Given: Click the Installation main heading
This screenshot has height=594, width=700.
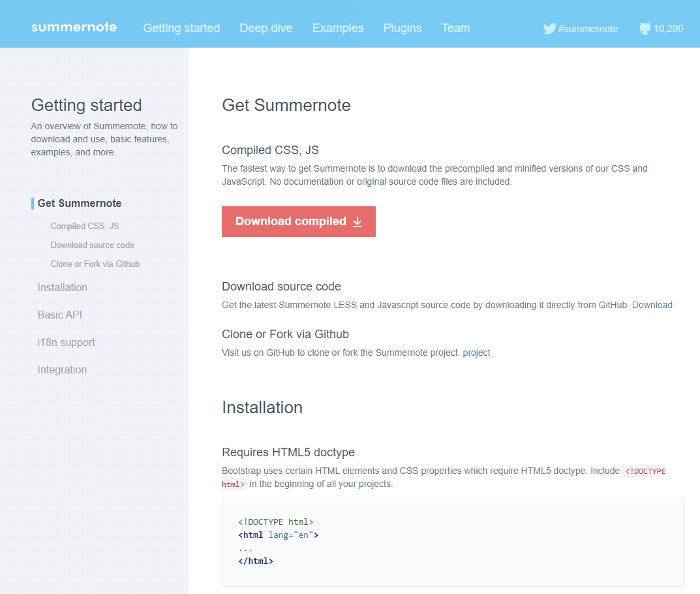Looking at the screenshot, I should 262,408.
